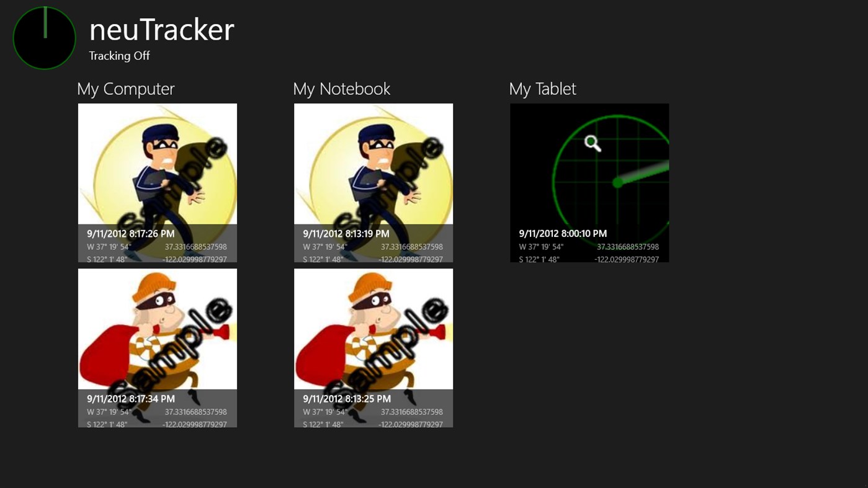
Task: Open the My Computer group header
Action: point(125,89)
